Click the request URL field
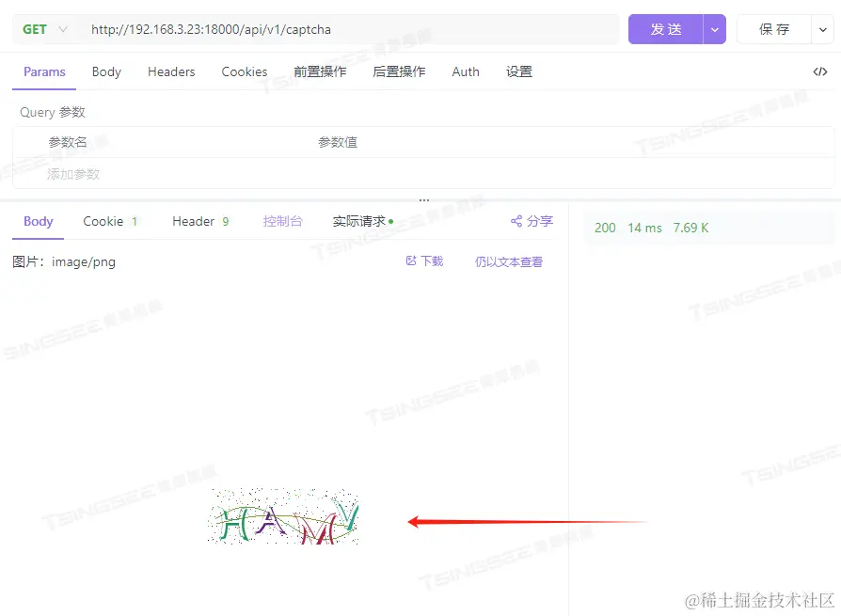 pos(349,29)
